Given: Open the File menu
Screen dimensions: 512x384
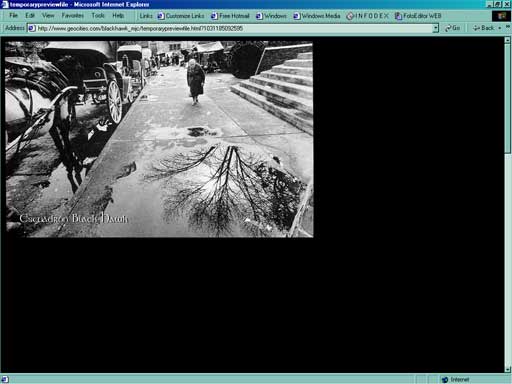Looking at the screenshot, I should [x=13, y=16].
